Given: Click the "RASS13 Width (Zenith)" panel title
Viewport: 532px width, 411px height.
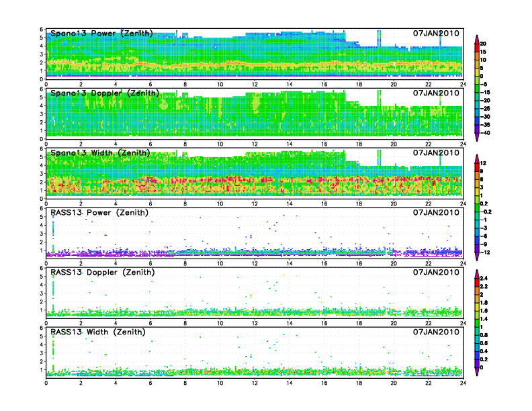Looking at the screenshot, I should tap(98, 332).
